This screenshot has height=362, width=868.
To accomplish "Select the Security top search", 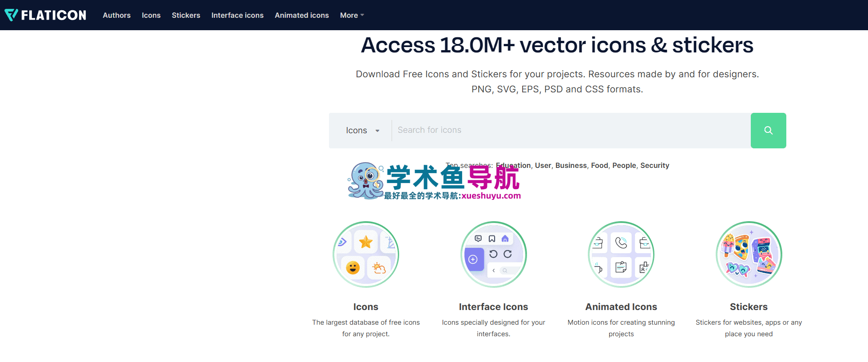I will click(655, 165).
